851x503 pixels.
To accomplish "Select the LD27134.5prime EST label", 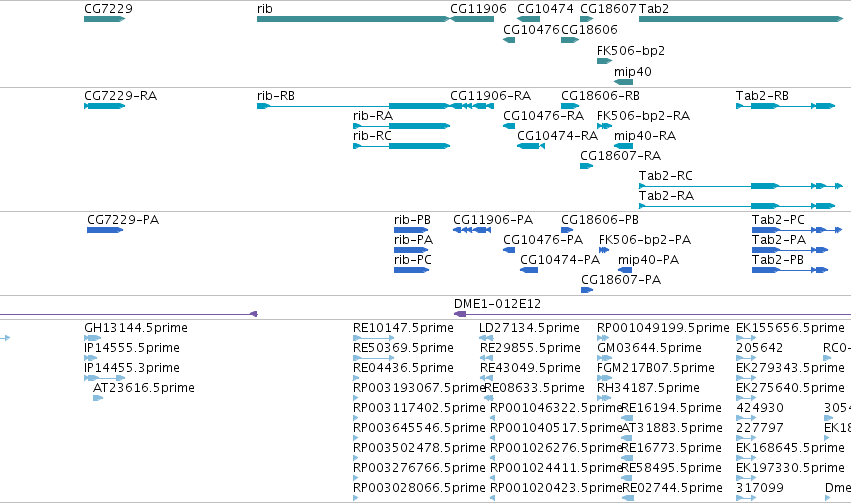I will (529, 328).
